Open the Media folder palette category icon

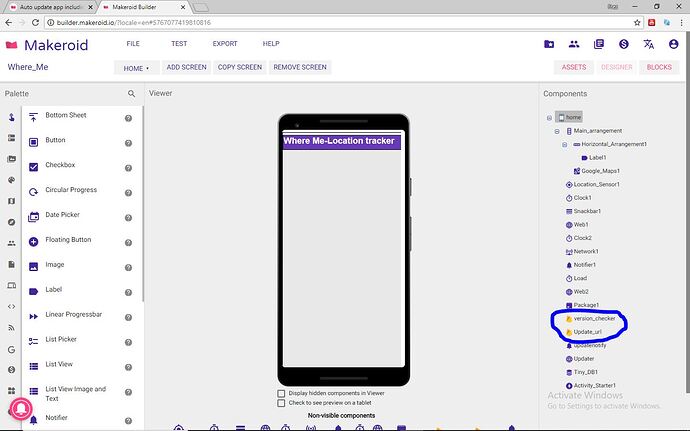(x=11, y=159)
